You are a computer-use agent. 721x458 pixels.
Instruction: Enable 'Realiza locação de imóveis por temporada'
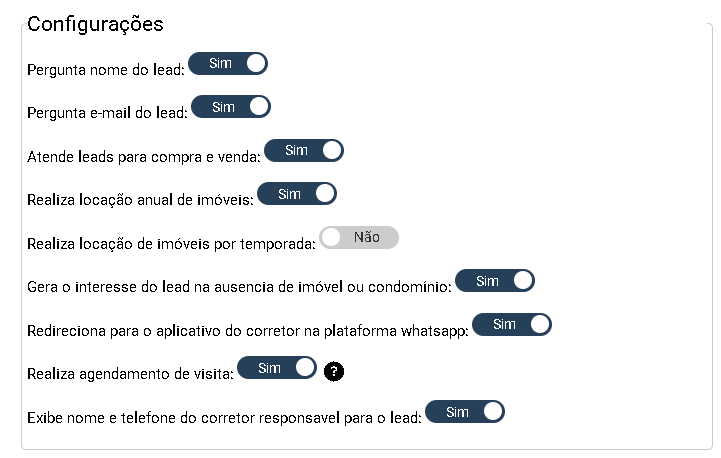pos(358,237)
